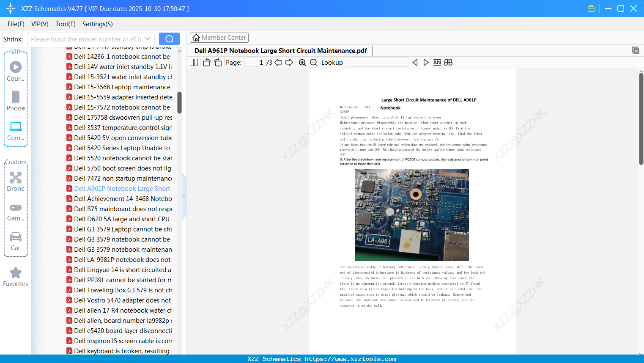
Task: Open Dell 15-7572 notebook file
Action: point(118,107)
